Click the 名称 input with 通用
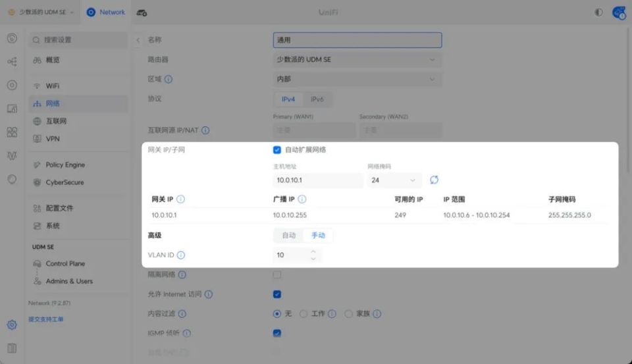 pyautogui.click(x=357, y=40)
